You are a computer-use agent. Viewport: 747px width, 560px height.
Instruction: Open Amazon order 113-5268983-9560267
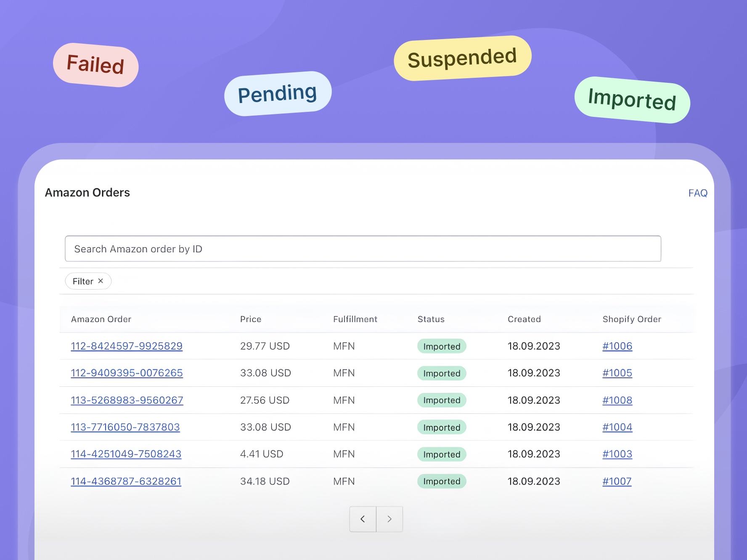pos(127,400)
